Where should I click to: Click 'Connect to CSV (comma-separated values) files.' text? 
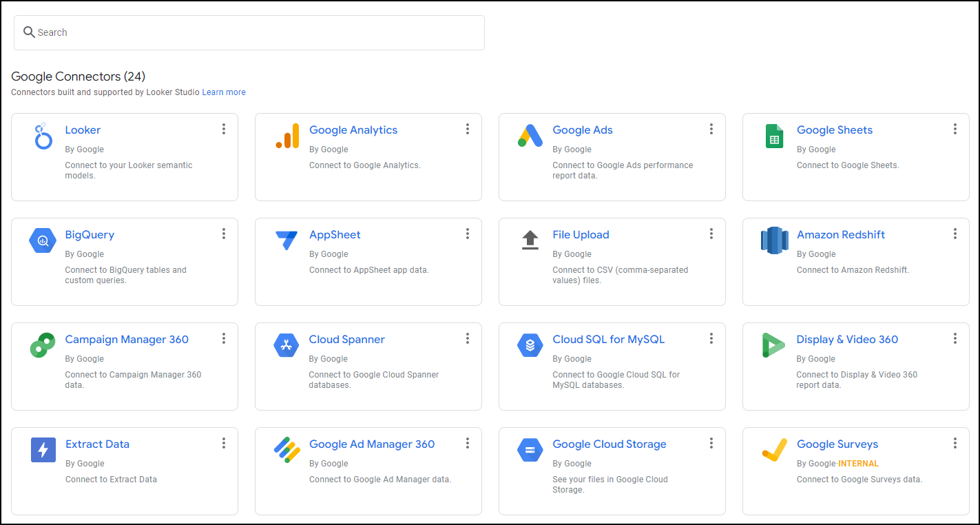click(x=621, y=275)
